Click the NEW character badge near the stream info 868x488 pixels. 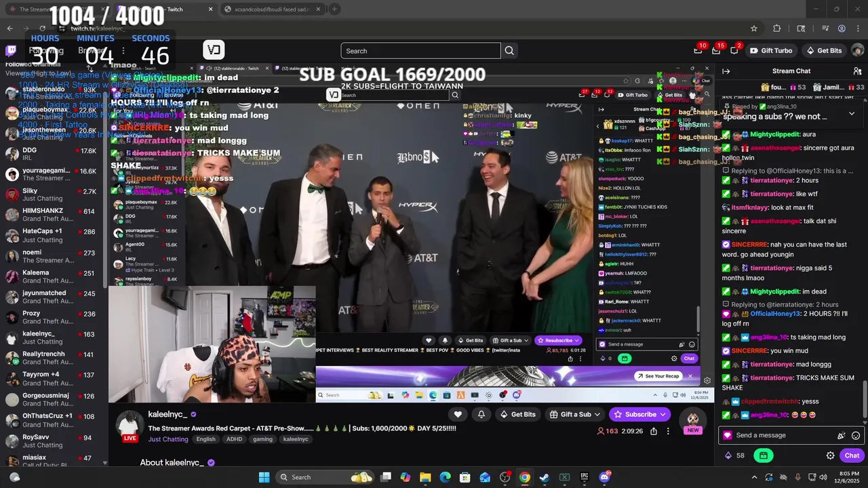(692, 422)
